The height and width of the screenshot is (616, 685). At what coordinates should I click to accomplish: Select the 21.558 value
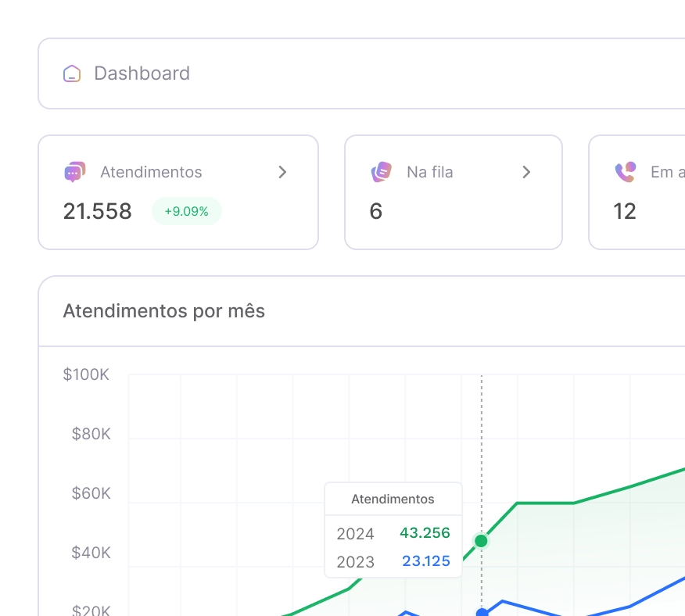click(x=98, y=211)
